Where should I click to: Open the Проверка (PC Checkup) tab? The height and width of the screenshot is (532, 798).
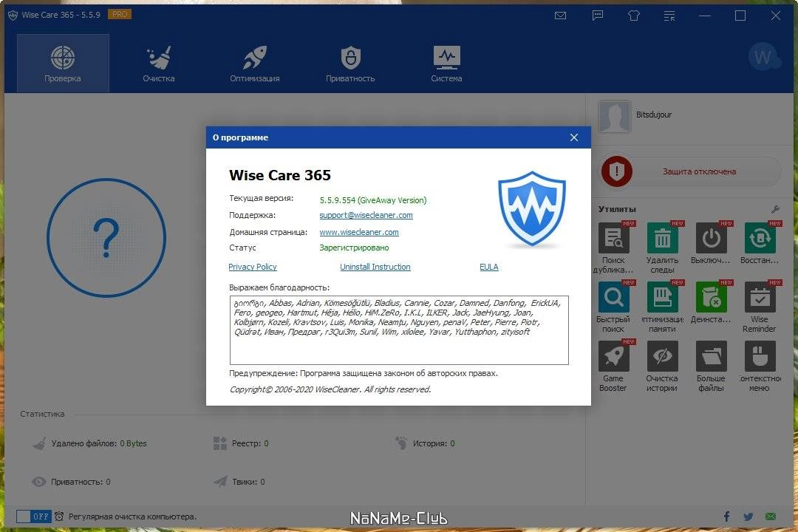[63, 64]
